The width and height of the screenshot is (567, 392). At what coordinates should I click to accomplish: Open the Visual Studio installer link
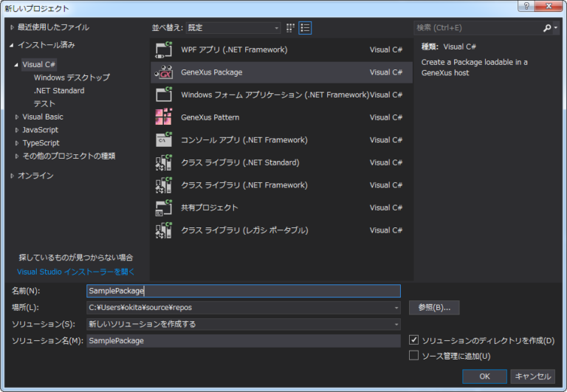pos(76,272)
